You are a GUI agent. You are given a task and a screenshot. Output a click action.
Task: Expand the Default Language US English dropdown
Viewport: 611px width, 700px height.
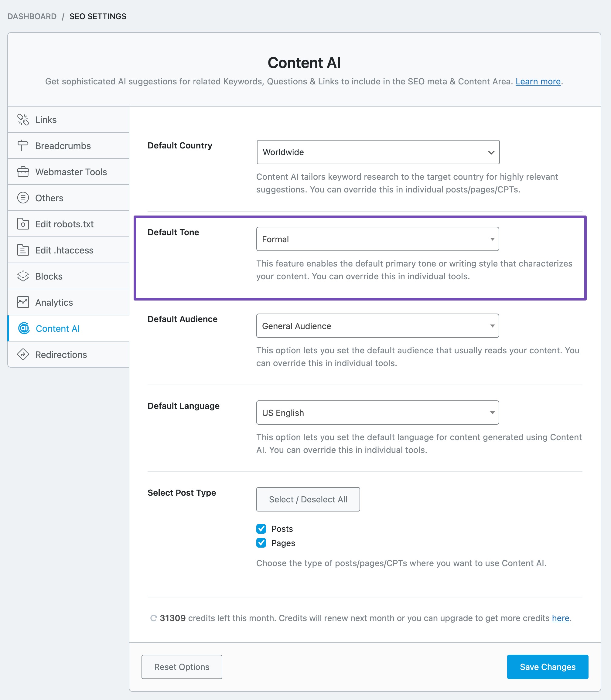click(x=377, y=413)
